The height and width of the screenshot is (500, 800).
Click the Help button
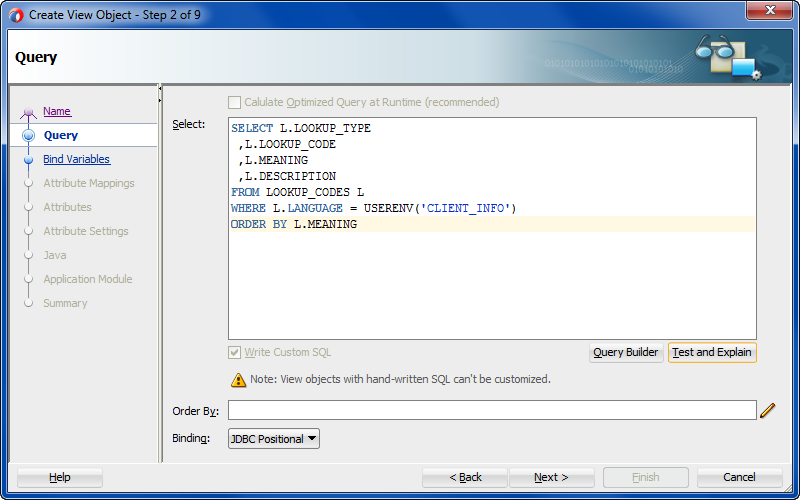pos(60,478)
